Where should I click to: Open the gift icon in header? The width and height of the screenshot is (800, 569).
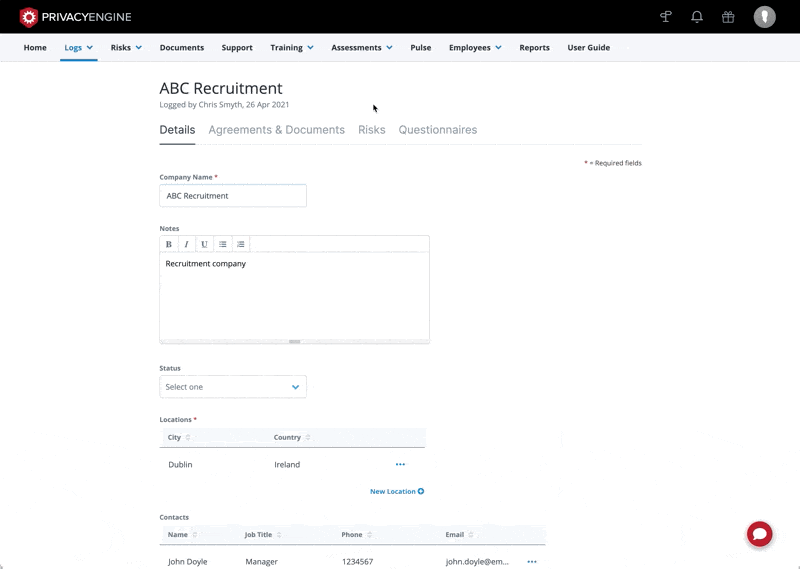728,17
